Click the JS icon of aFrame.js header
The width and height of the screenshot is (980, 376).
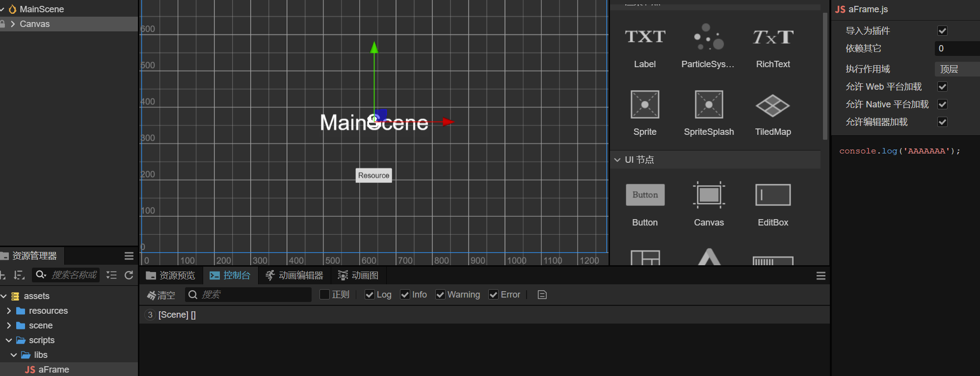[x=840, y=9]
